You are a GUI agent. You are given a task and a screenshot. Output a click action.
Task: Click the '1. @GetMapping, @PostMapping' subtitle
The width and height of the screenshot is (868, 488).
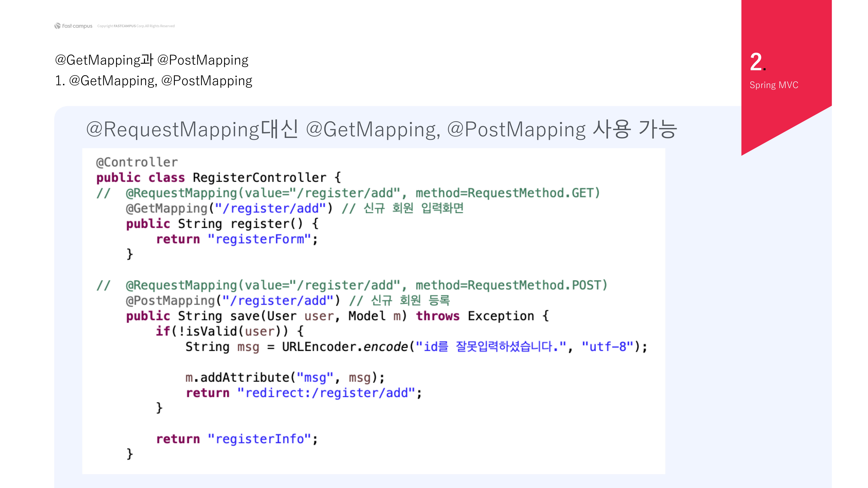(x=154, y=81)
